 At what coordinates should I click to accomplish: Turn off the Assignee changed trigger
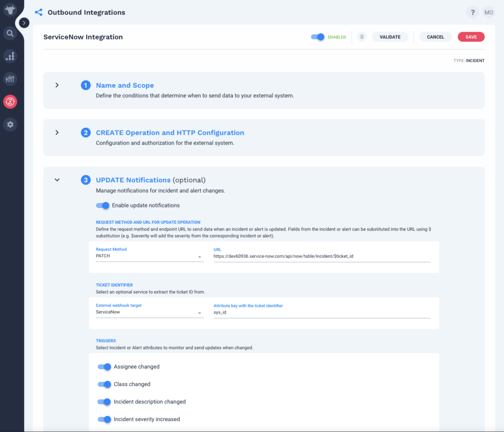(104, 366)
